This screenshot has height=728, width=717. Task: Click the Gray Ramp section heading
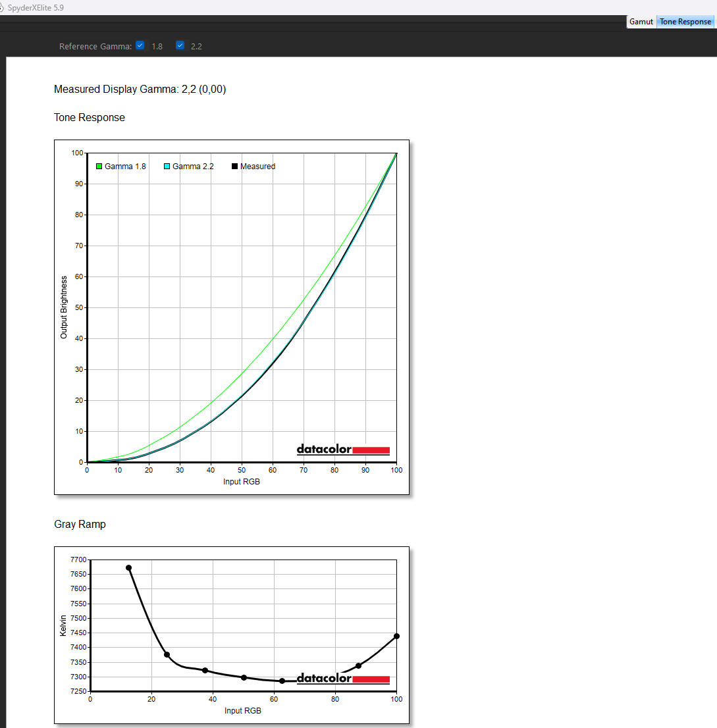[x=80, y=525]
